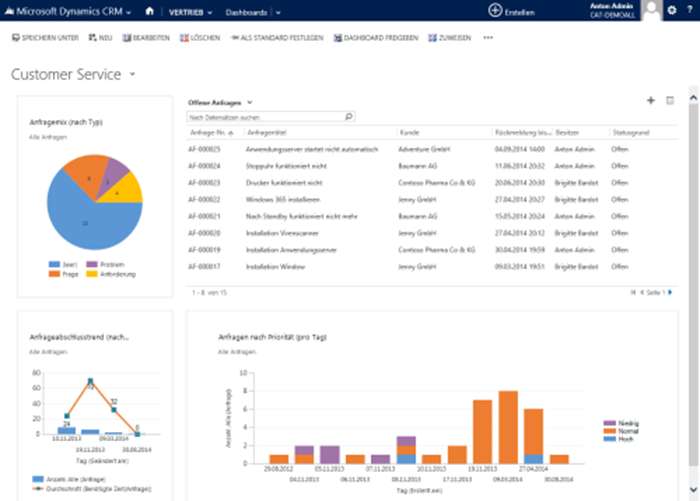Click the add record plus icon
This screenshot has height=501, width=700.
pos(651,101)
